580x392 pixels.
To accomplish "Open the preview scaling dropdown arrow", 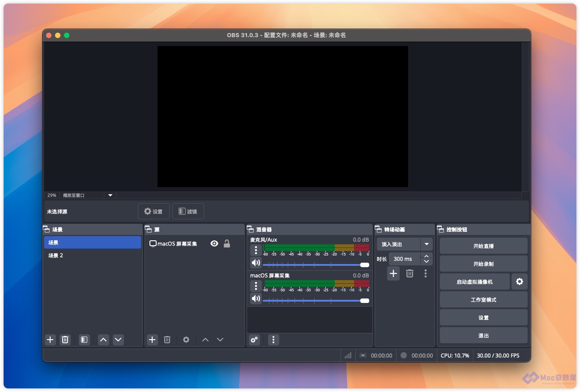I will click(x=110, y=195).
